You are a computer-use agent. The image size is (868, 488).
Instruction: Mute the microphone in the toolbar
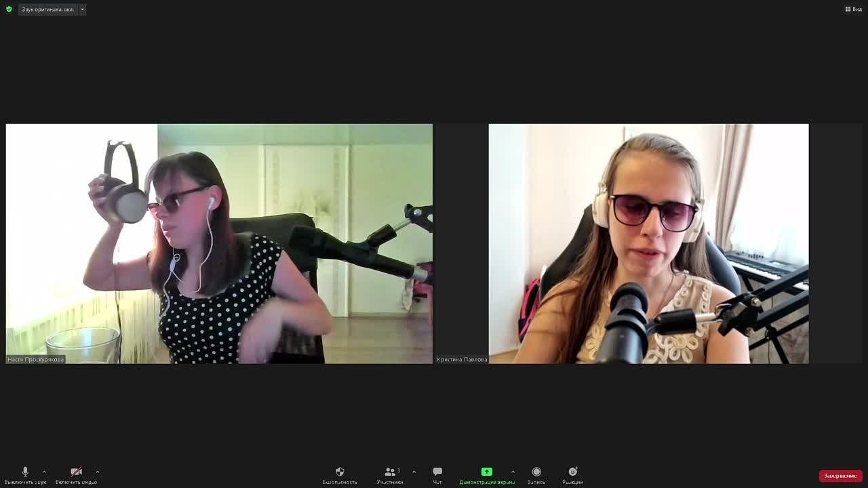(25, 472)
